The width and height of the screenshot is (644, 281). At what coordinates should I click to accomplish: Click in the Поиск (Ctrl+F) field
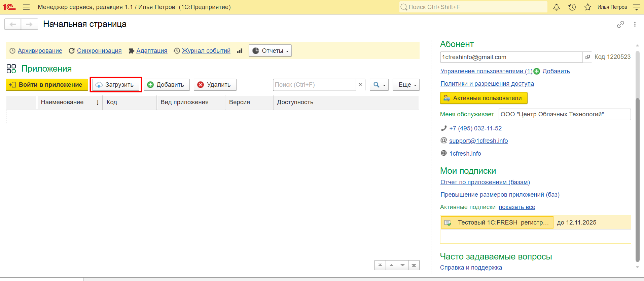[x=314, y=85]
